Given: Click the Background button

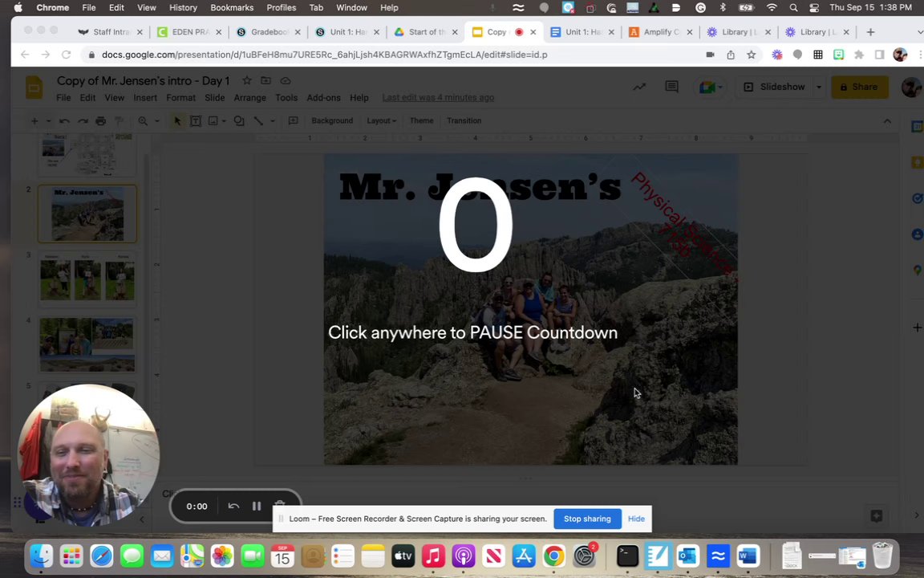Looking at the screenshot, I should click(332, 121).
